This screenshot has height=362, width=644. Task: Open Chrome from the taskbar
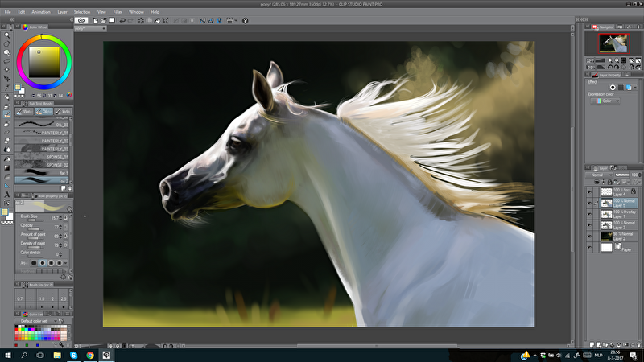click(90, 355)
